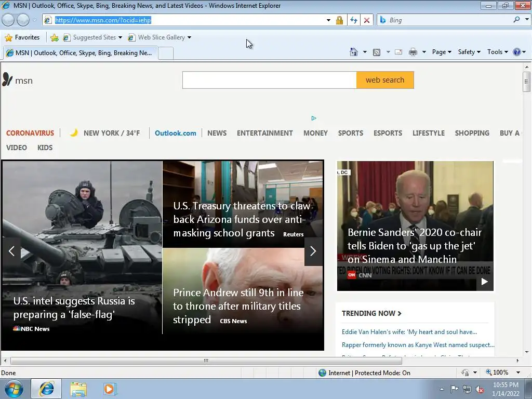This screenshot has width=532, height=399.
Task: Open the Tools menu
Action: 497,52
